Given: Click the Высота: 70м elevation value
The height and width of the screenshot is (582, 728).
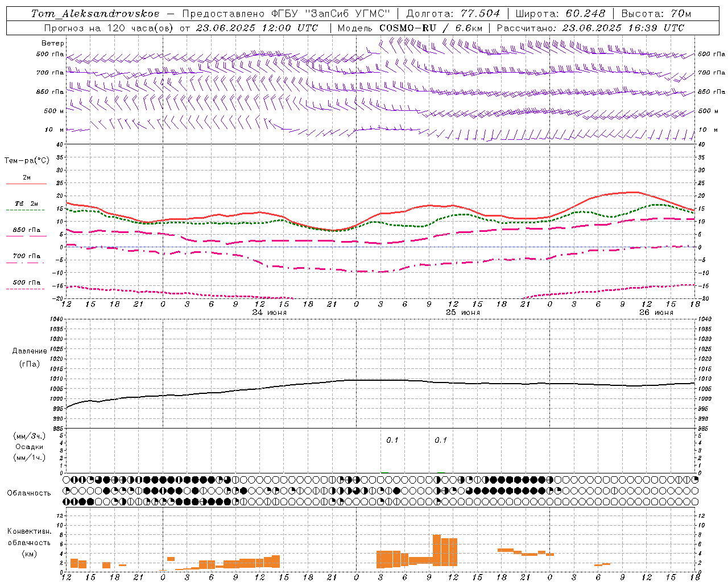Looking at the screenshot, I should [x=656, y=14].
